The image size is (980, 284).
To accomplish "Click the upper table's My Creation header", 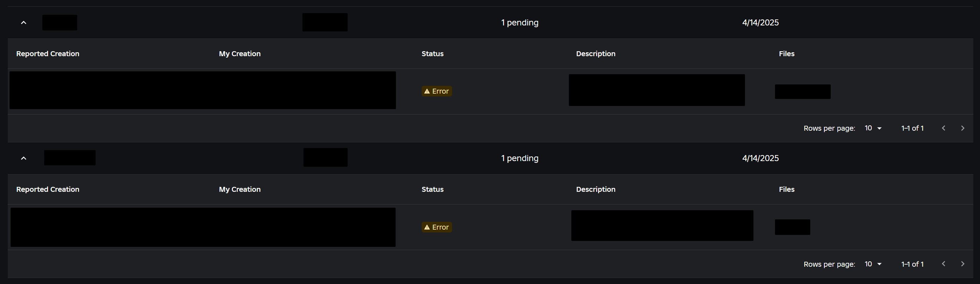I will 240,54.
